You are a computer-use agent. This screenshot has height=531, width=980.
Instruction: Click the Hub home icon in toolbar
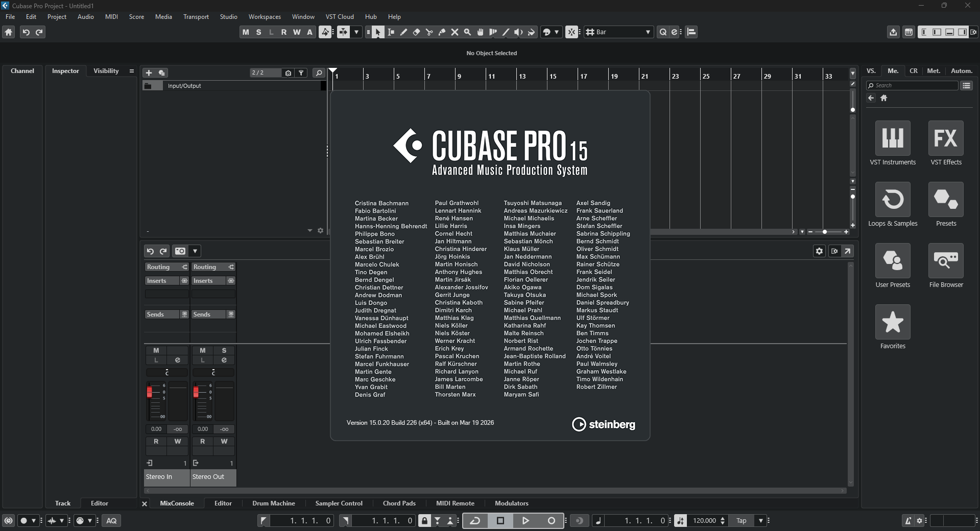tap(9, 32)
